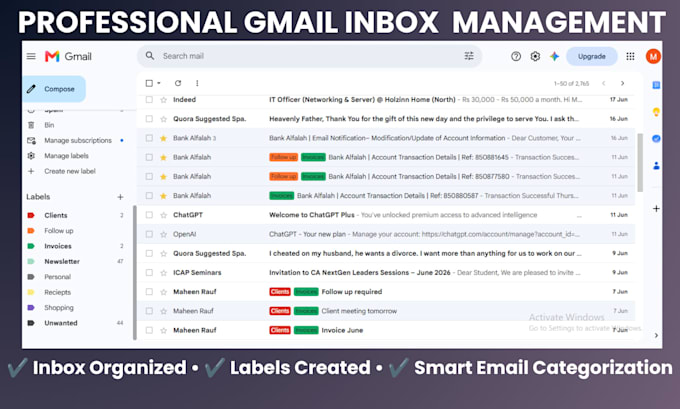680x409 pixels.
Task: Refresh the inbox
Action: [x=178, y=83]
